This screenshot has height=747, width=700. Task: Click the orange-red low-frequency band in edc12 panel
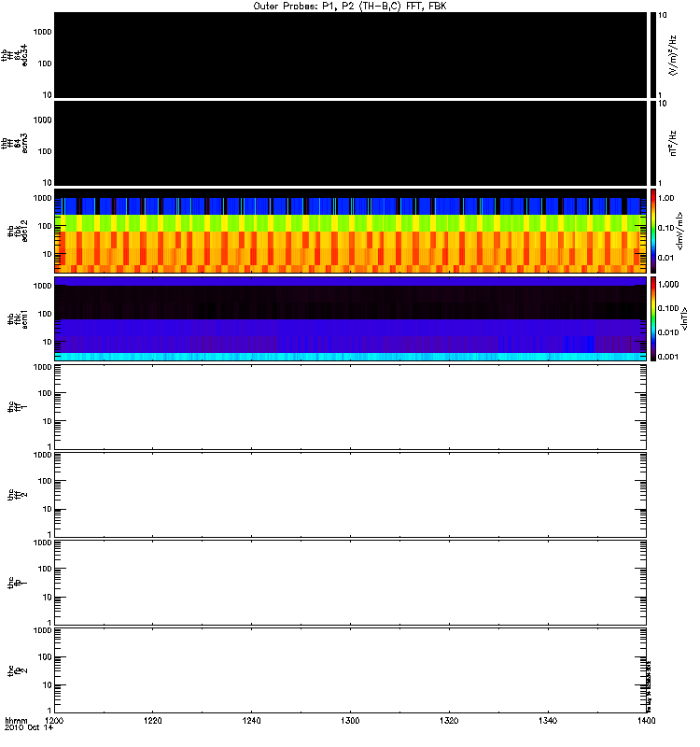pyautogui.click(x=350, y=252)
